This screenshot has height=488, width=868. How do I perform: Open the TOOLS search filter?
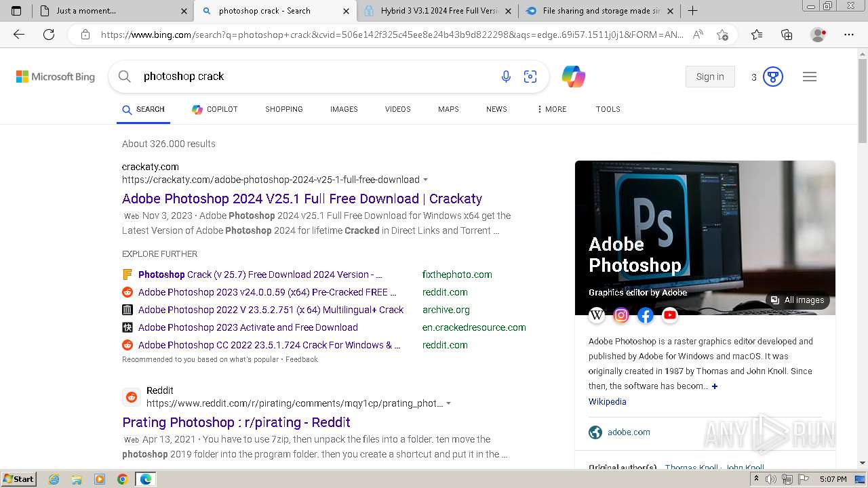pos(608,109)
